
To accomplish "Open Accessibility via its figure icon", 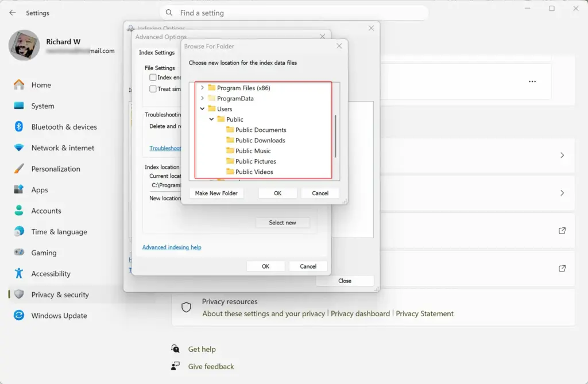I will coord(19,273).
